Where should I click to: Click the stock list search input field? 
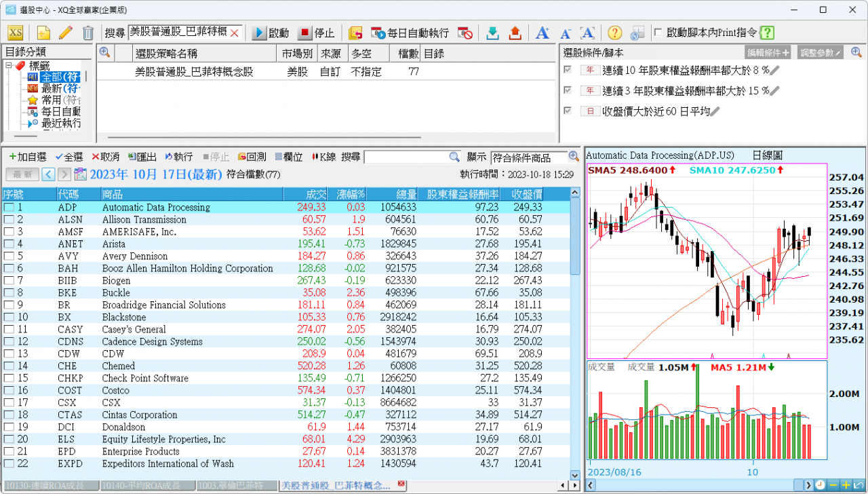[406, 157]
